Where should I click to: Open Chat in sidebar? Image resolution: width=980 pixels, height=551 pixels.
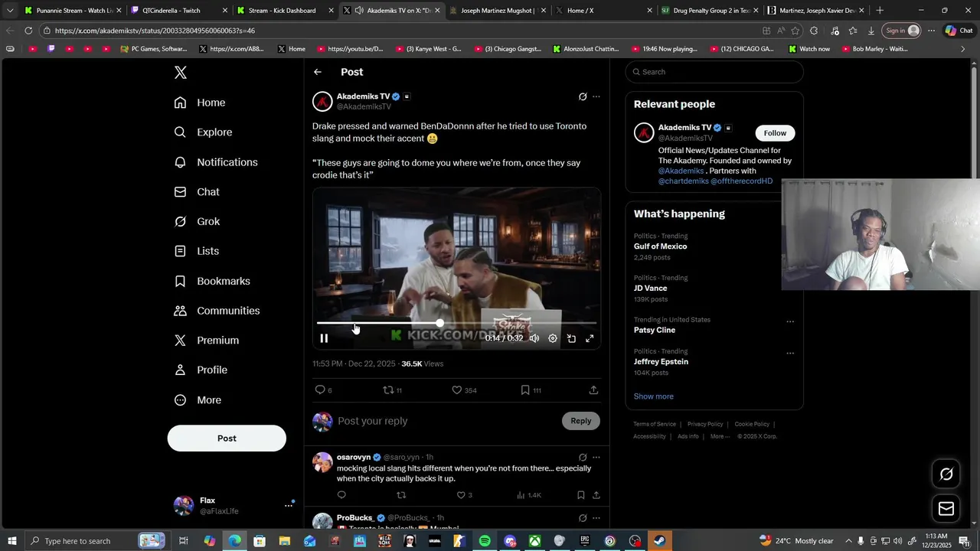[x=197, y=192]
